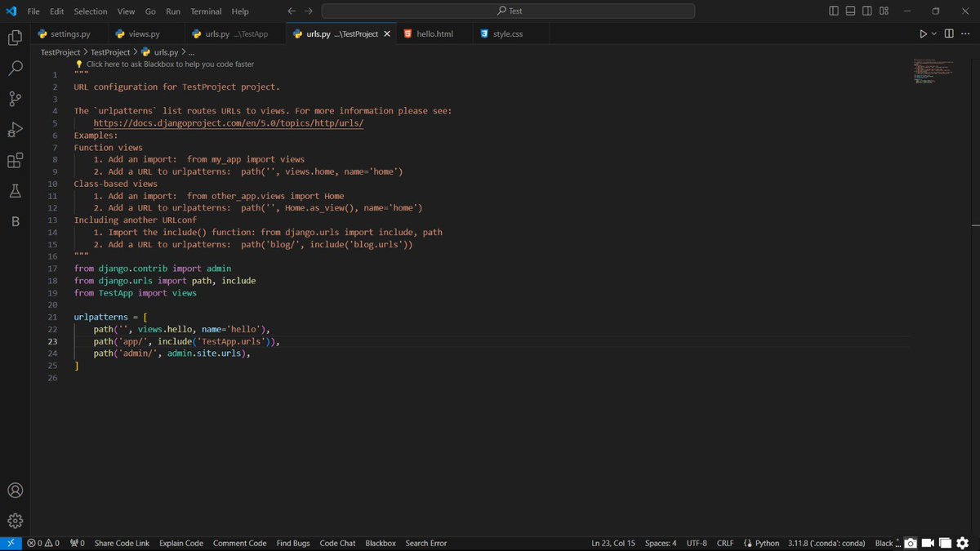Open the Run menu
Screen dimensions: 980x551
[x=173, y=11]
